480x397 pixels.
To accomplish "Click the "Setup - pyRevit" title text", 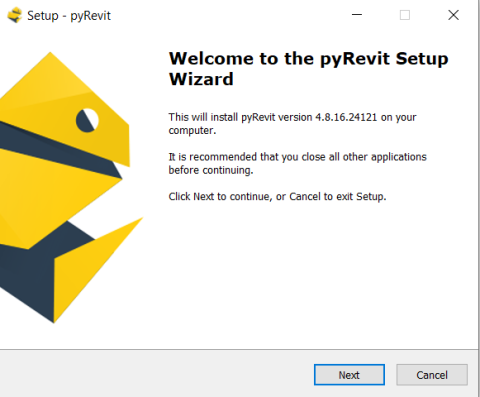I will pyautogui.click(x=69, y=16).
